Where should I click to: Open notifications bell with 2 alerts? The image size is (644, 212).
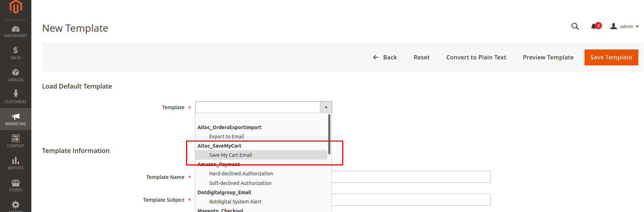596,26
